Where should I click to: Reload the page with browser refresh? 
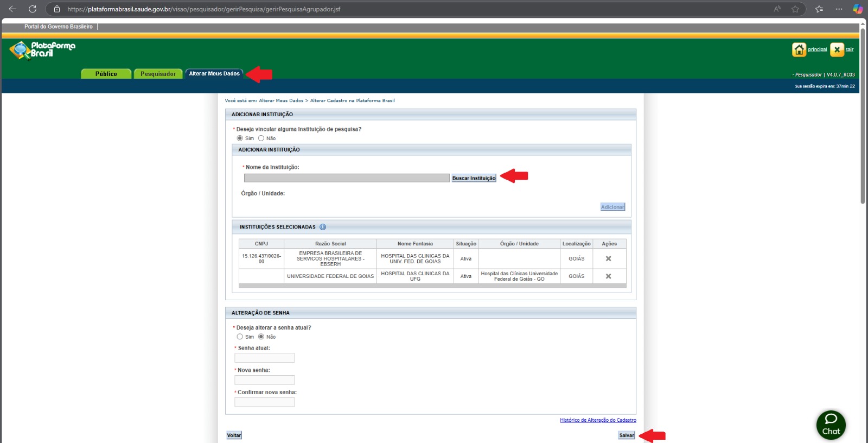point(33,9)
